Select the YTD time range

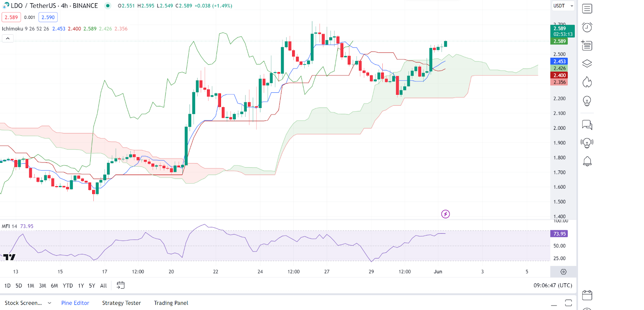coord(68,285)
